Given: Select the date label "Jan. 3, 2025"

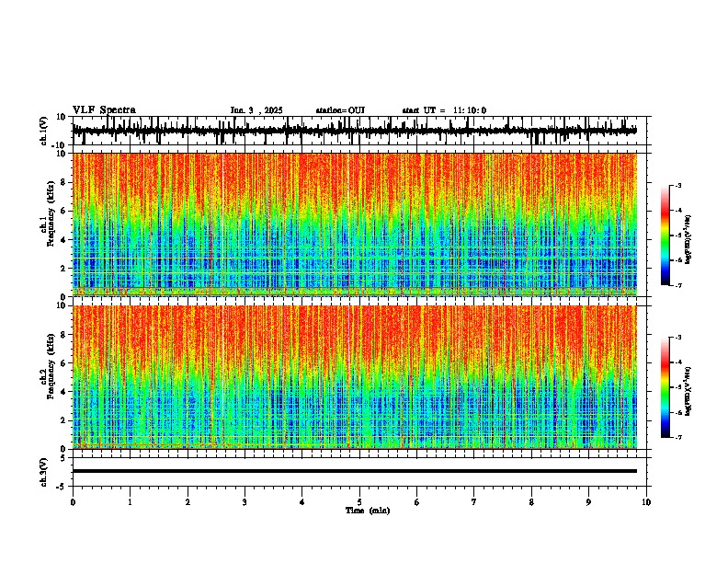Looking at the screenshot, I should click(x=256, y=110).
